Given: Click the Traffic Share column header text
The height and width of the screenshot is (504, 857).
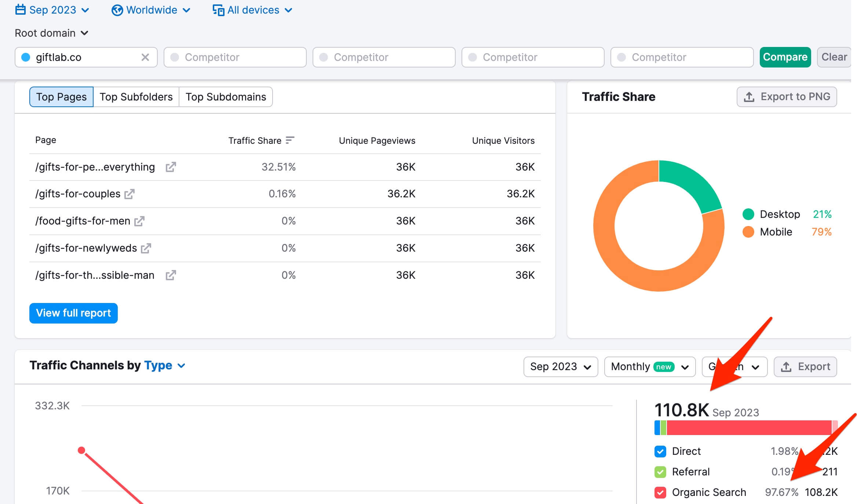Looking at the screenshot, I should (255, 140).
